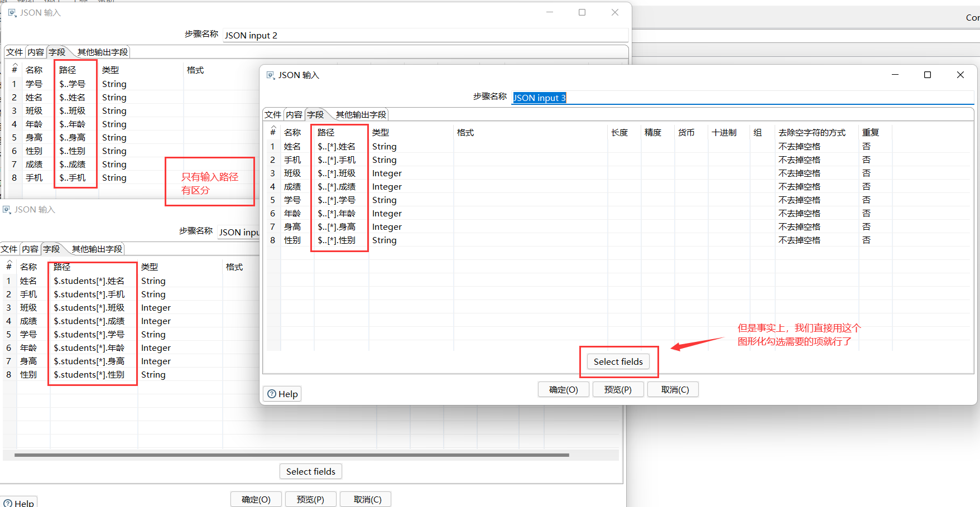
Task: Click the JSON input 2 window title icon
Action: (12, 12)
